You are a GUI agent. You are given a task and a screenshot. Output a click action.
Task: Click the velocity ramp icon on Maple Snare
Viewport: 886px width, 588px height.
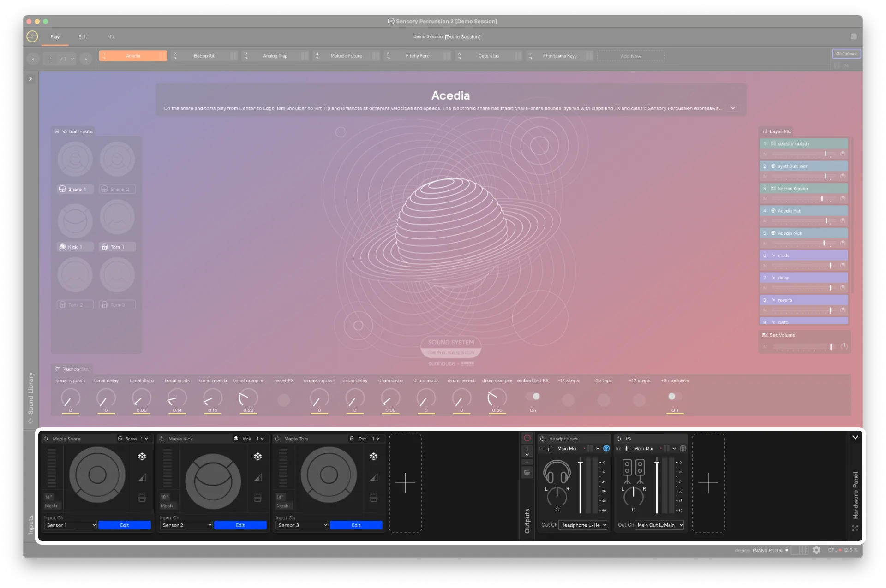(x=142, y=477)
